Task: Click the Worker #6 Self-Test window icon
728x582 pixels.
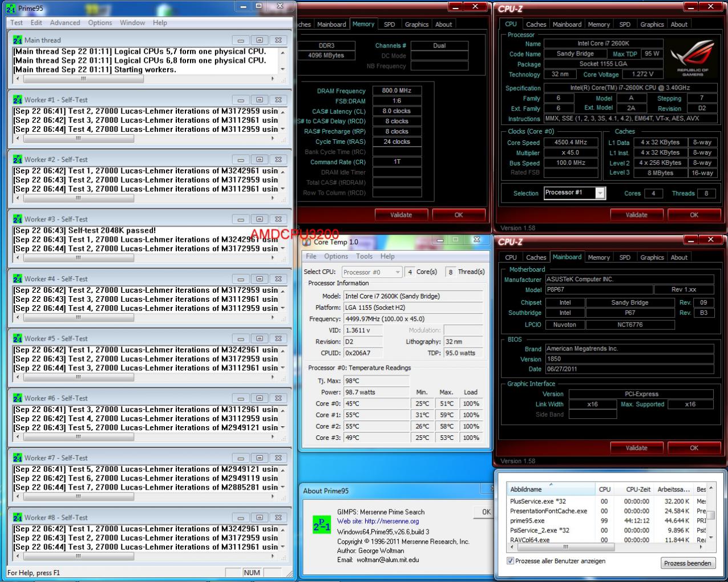Action: [x=18, y=398]
